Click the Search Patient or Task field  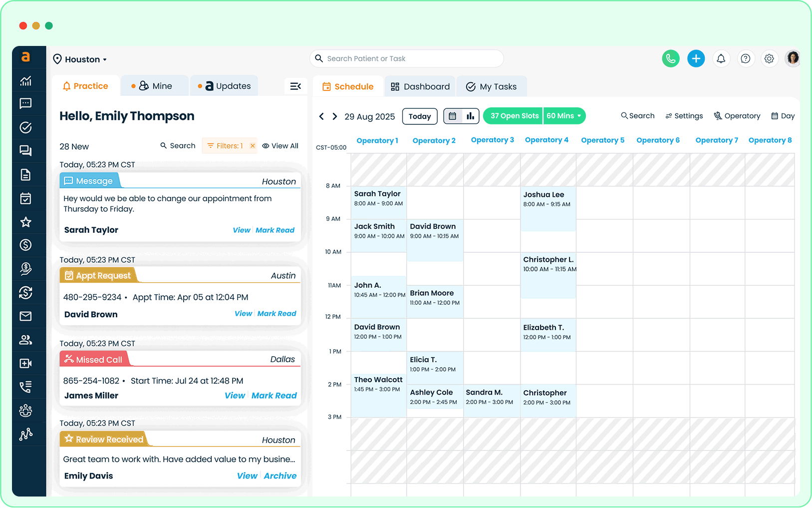click(407, 59)
